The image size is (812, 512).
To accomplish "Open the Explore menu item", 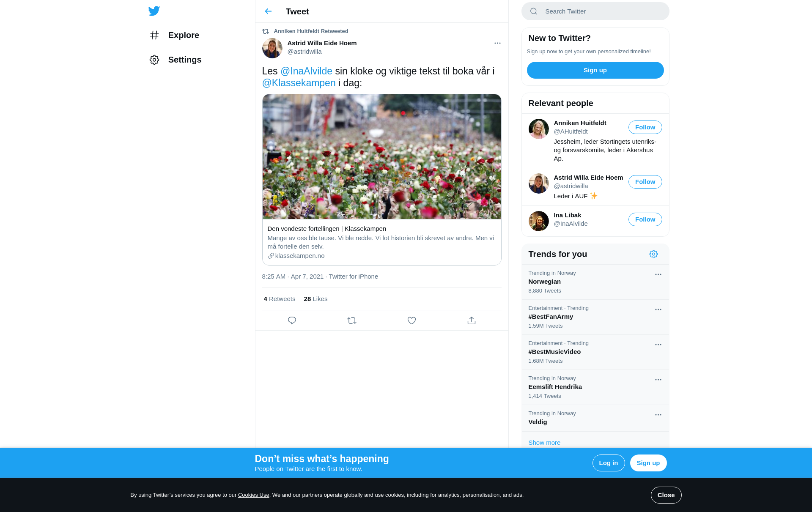I will tap(174, 35).
